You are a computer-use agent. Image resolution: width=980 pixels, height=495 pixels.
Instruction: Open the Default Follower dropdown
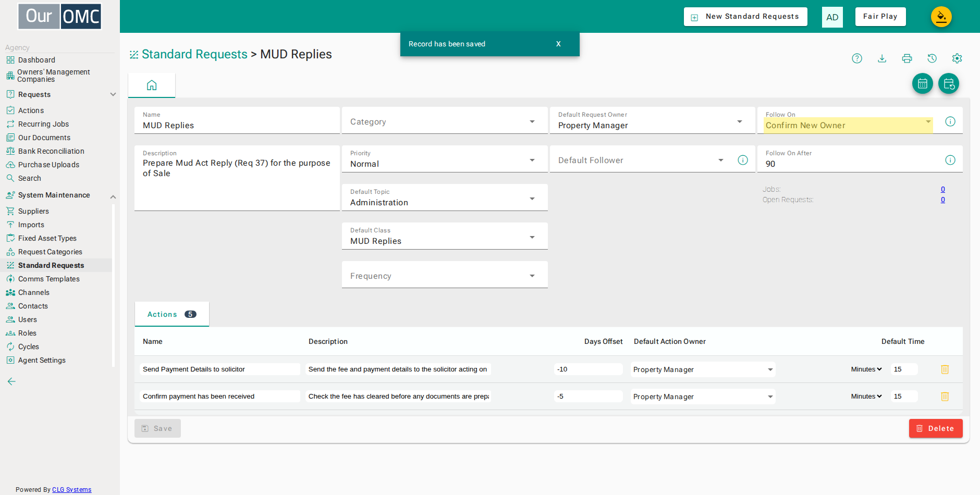(x=641, y=159)
